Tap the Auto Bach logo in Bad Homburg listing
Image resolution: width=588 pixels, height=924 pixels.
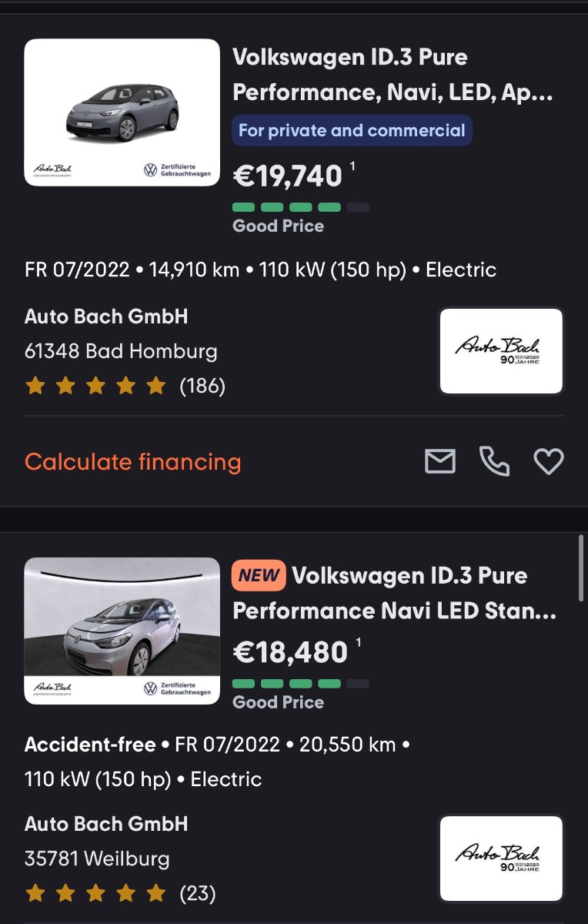501,351
